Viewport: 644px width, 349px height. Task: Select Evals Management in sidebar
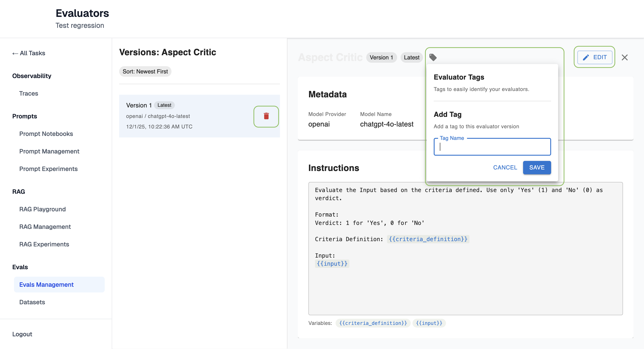(46, 285)
